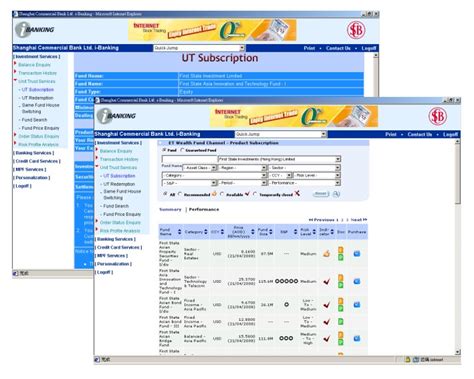Open Fund Price Enquiry in front window sidebar
This screenshot has width=474, height=379.
[x=122, y=214]
